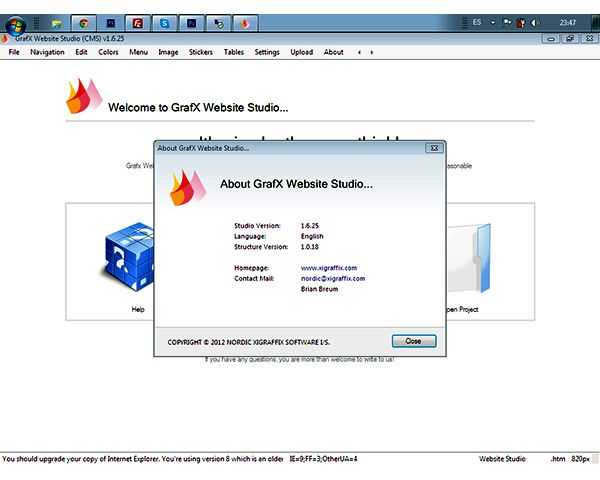The image size is (600, 480).
Task: Open the File menu
Action: point(14,52)
